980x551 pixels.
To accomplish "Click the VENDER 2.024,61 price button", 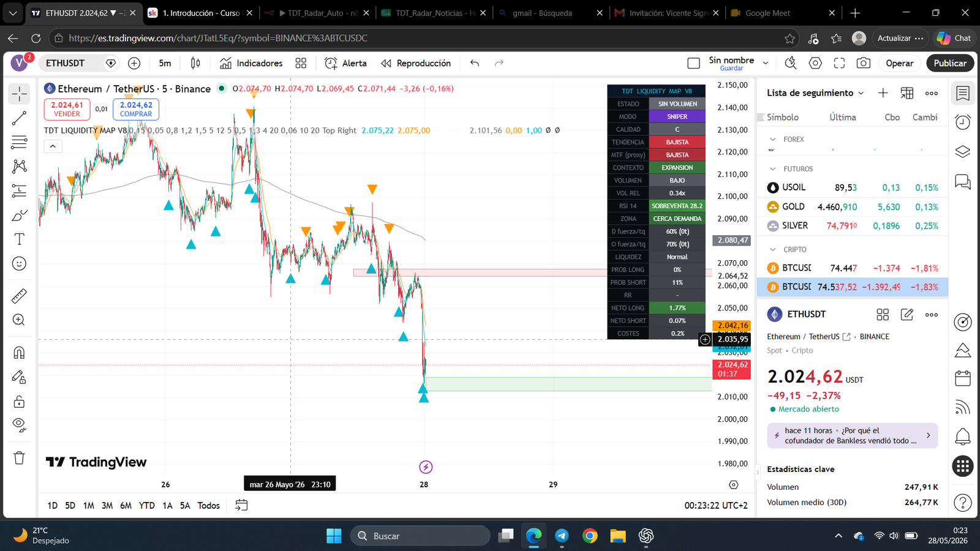I will (x=67, y=110).
